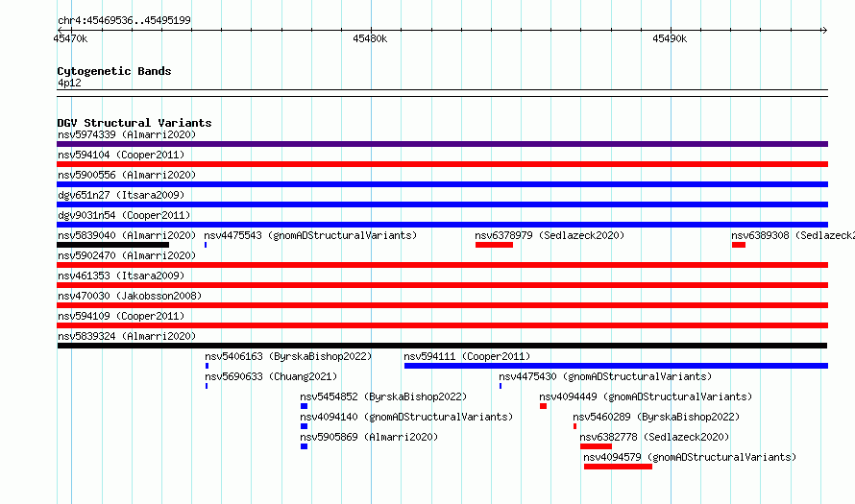
Task: Open variant label nsv5454852 (ByrskaBishop2022)
Action: point(383,396)
